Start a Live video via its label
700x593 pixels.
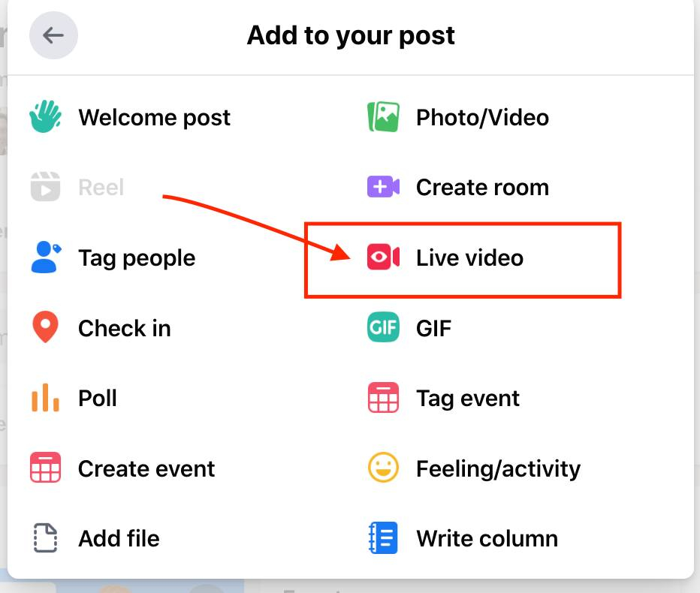(469, 258)
